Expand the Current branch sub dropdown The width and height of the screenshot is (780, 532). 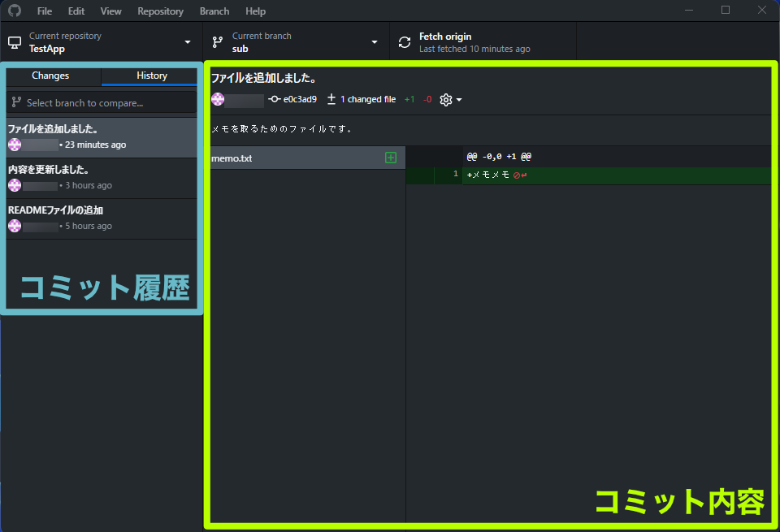coord(296,42)
